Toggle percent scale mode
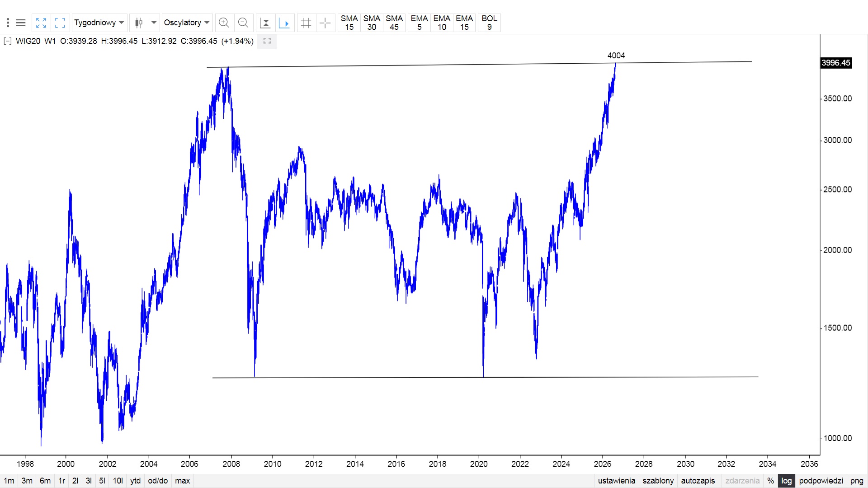Screen dimensions: 868x488 click(771, 481)
